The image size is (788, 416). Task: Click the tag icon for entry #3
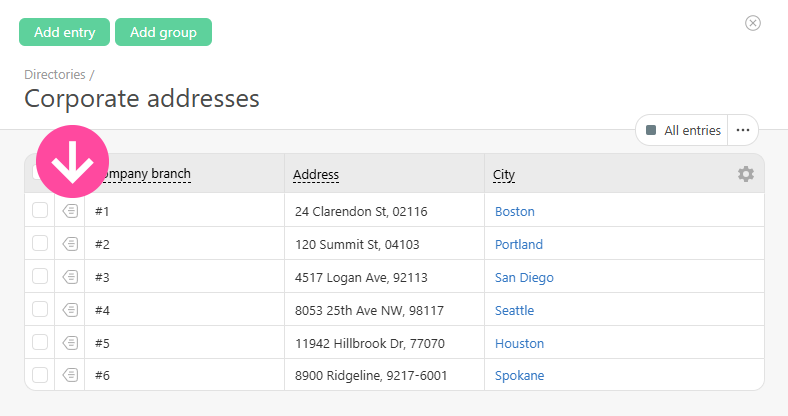coord(70,277)
